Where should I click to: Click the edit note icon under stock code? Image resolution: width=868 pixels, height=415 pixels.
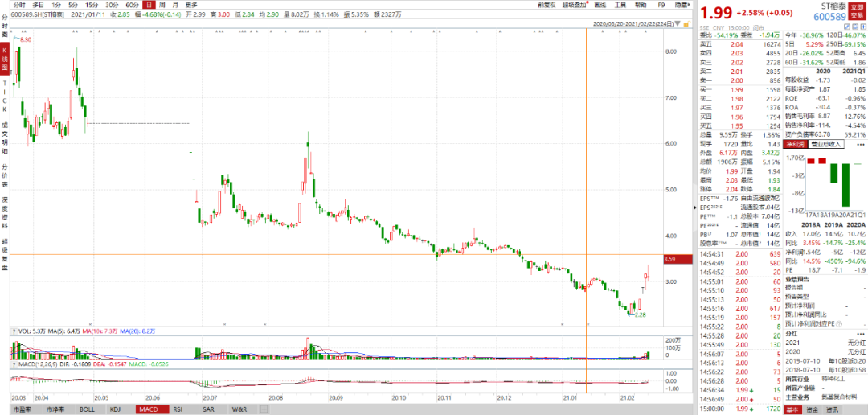point(845,27)
